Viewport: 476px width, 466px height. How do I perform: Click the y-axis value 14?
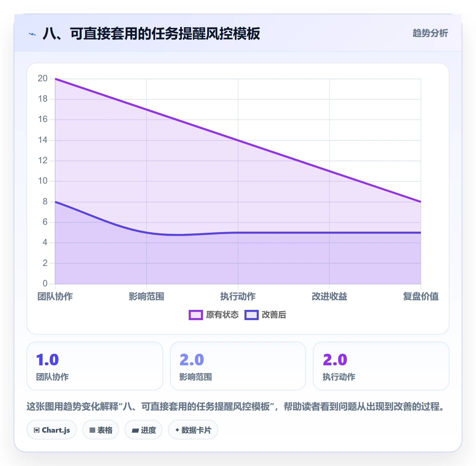pyautogui.click(x=42, y=140)
